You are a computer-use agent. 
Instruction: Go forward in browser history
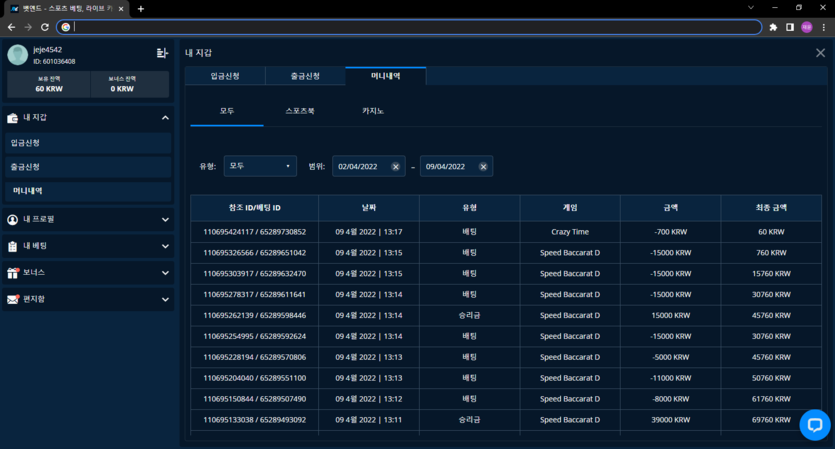(x=28, y=27)
